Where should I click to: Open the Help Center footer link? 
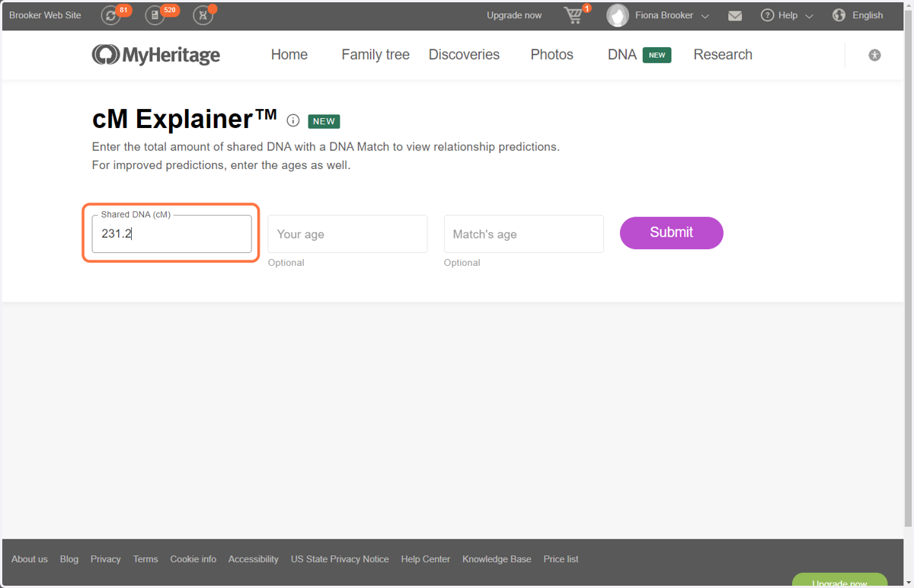(426, 559)
